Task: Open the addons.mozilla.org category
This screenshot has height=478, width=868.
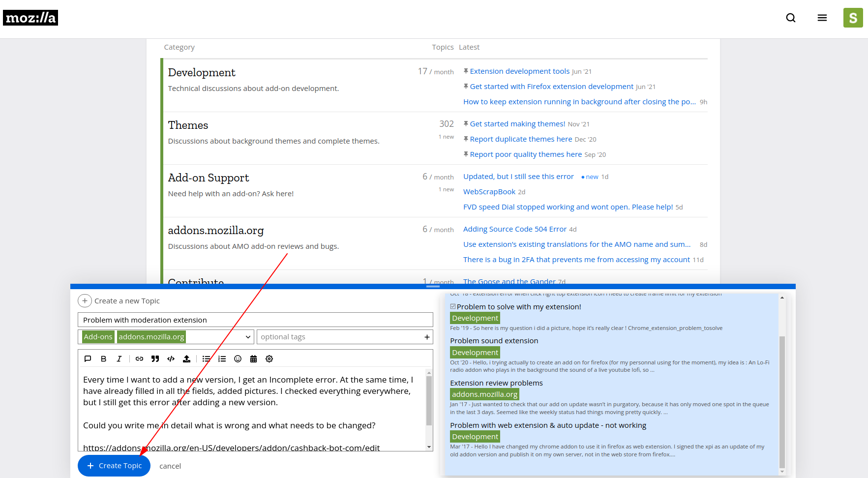Action: [x=216, y=231]
